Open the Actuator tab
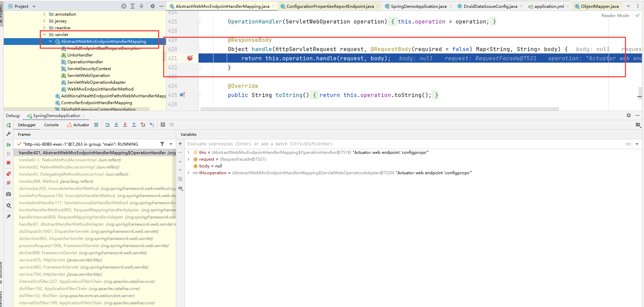The width and height of the screenshot is (644, 307). click(78, 125)
